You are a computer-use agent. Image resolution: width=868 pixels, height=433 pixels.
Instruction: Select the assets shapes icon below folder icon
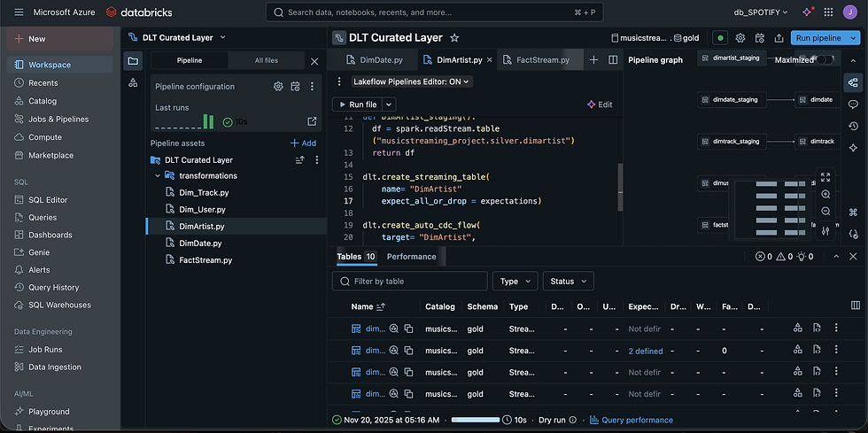pyautogui.click(x=133, y=82)
